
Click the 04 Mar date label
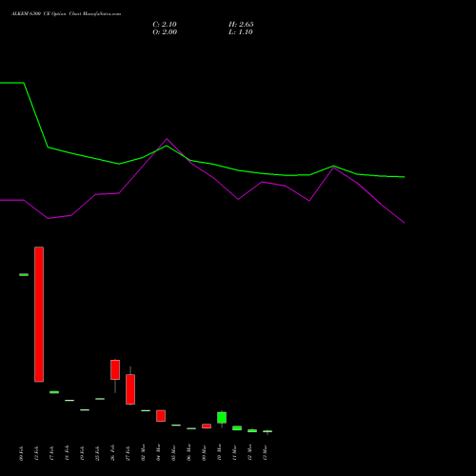pyautogui.click(x=158, y=452)
